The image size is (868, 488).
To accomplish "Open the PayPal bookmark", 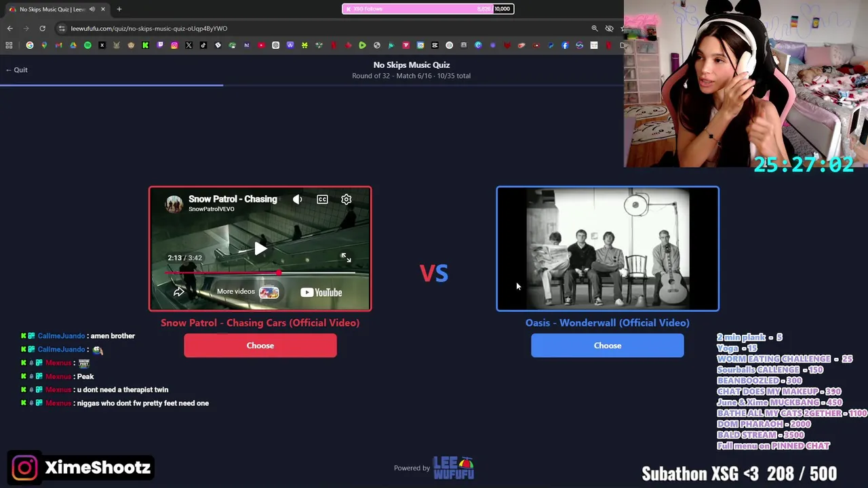I will 551,45.
